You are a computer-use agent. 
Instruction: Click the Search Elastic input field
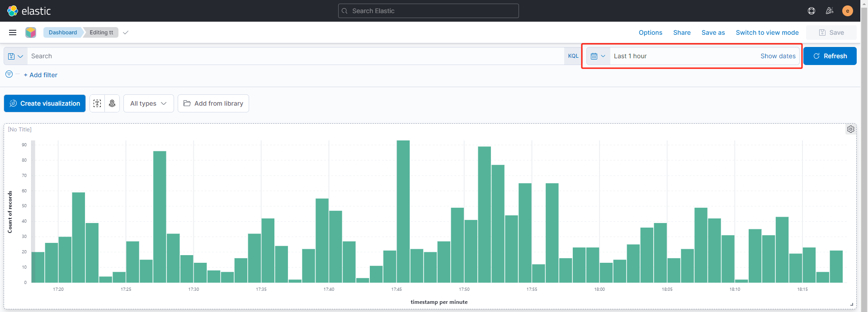click(428, 11)
